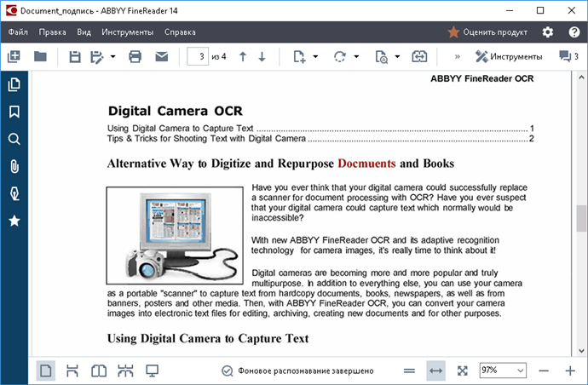Click the scrollbar down arrow
Screen dimensions: 588x385
(581, 351)
